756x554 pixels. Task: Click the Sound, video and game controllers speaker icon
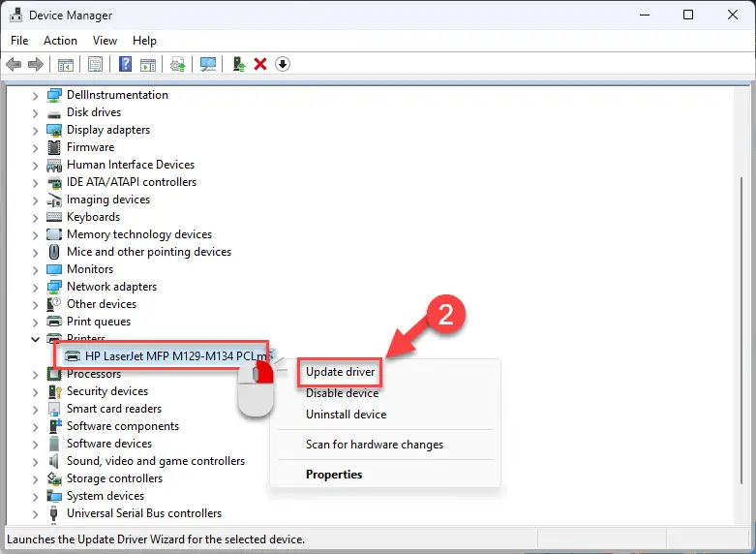click(x=53, y=461)
